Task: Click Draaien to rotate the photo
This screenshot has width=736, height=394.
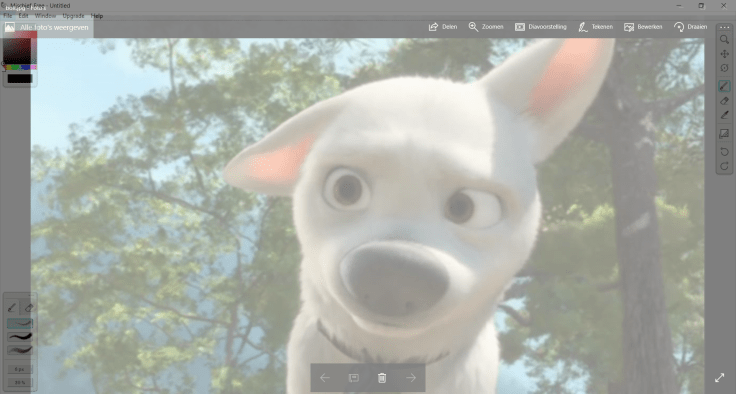Action: [x=690, y=27]
